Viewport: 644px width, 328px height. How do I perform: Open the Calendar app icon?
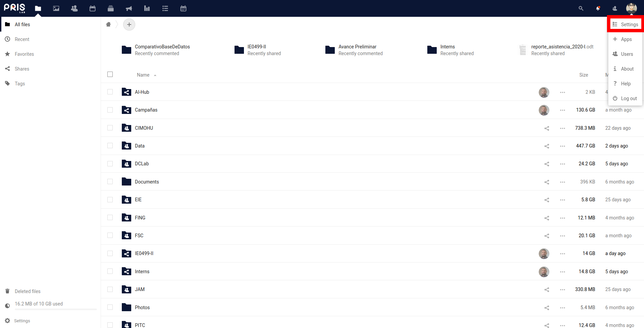point(93,8)
